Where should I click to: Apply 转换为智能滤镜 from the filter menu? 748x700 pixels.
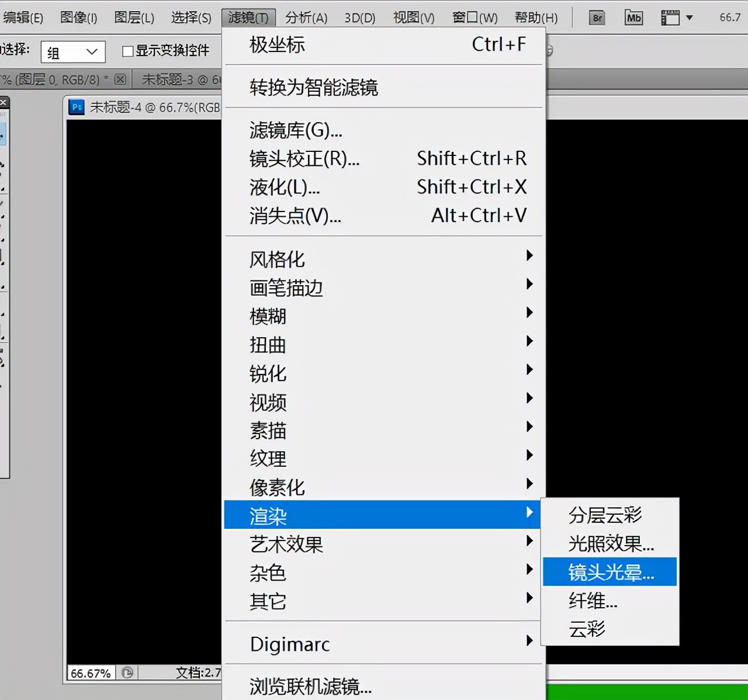click(314, 88)
